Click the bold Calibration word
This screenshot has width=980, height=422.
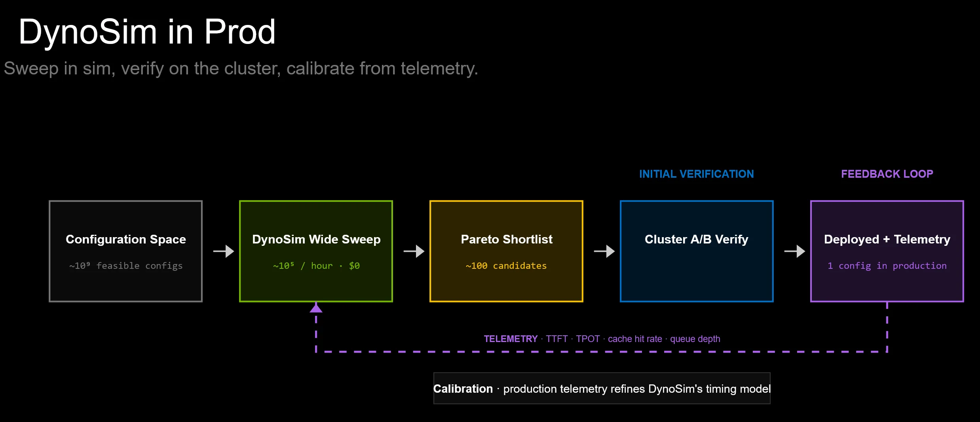(x=463, y=389)
